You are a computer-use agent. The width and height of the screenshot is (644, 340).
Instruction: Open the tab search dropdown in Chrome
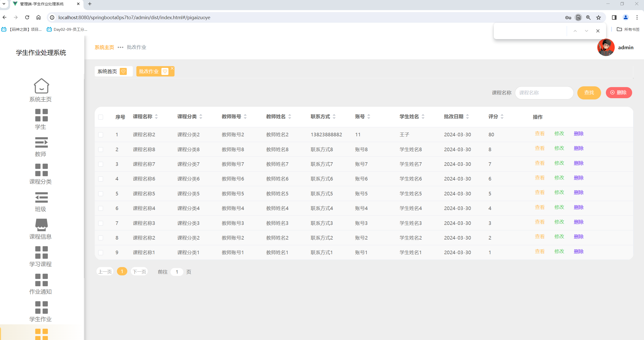click(4, 4)
